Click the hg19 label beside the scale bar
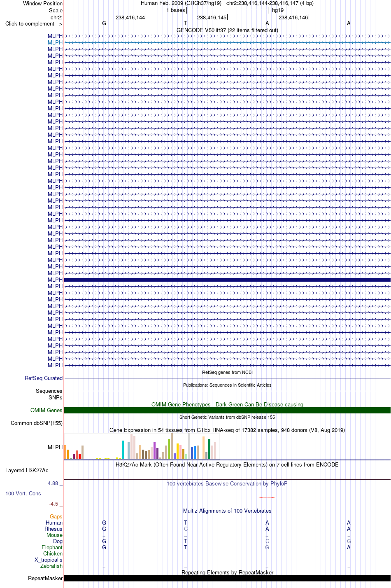 coord(278,10)
